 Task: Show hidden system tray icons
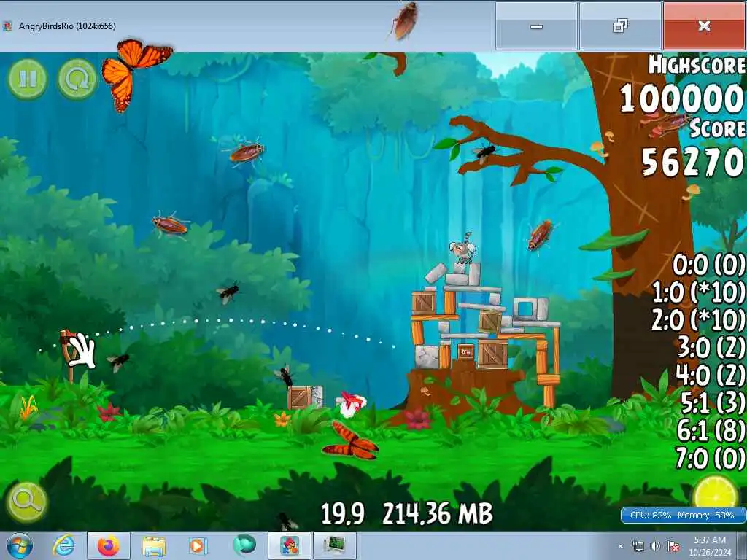(620, 547)
